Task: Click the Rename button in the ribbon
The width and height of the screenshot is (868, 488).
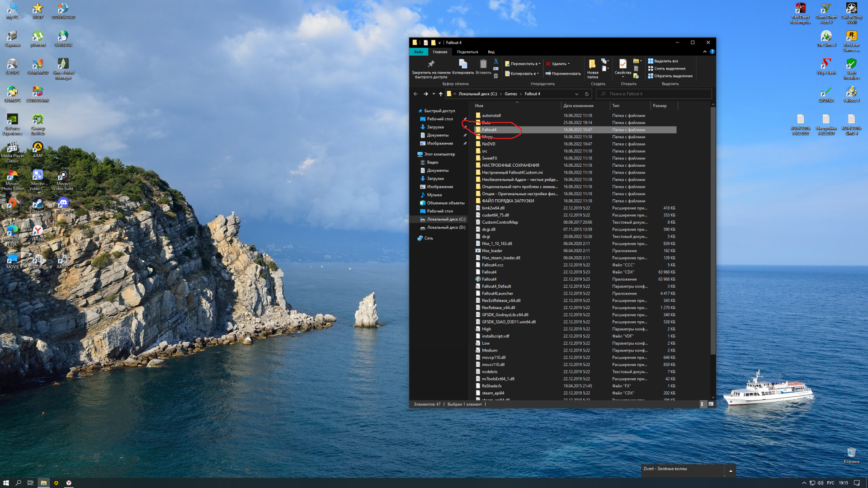Action: (x=563, y=74)
